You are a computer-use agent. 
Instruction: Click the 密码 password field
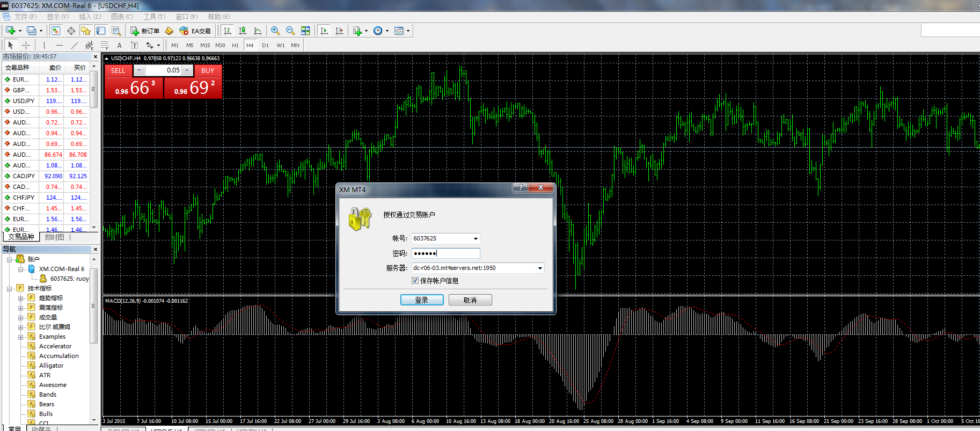445,253
